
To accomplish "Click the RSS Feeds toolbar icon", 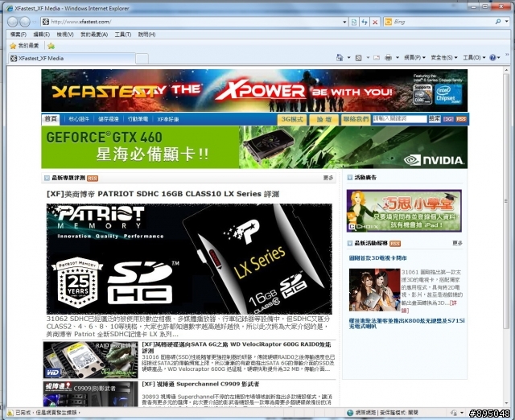I will click(359, 58).
